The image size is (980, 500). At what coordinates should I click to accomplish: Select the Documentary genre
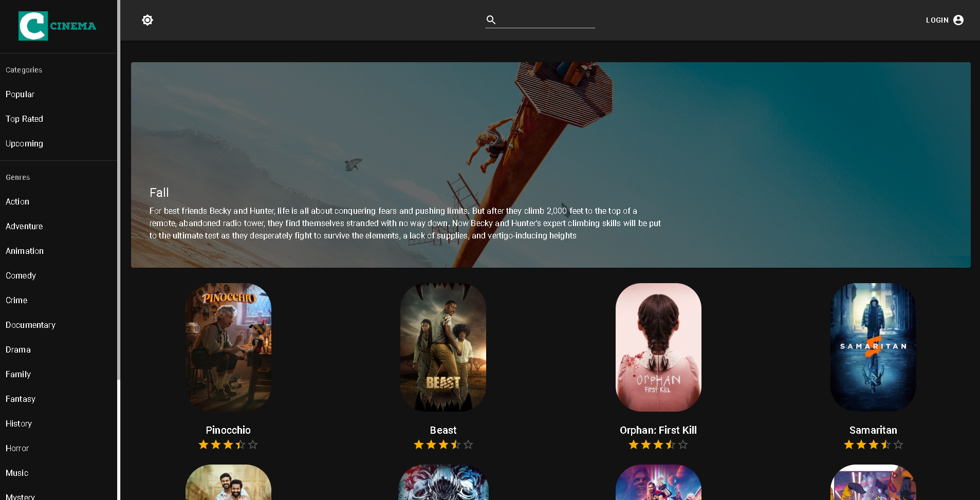point(59,325)
